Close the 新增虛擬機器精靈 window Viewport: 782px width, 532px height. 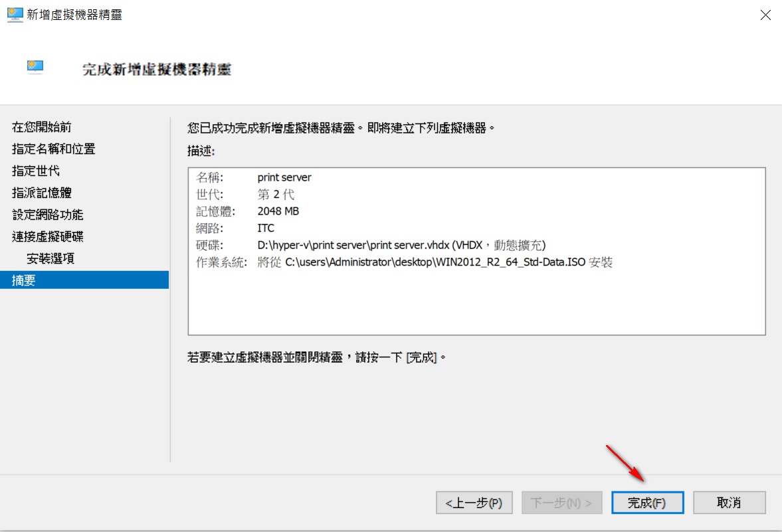[765, 15]
